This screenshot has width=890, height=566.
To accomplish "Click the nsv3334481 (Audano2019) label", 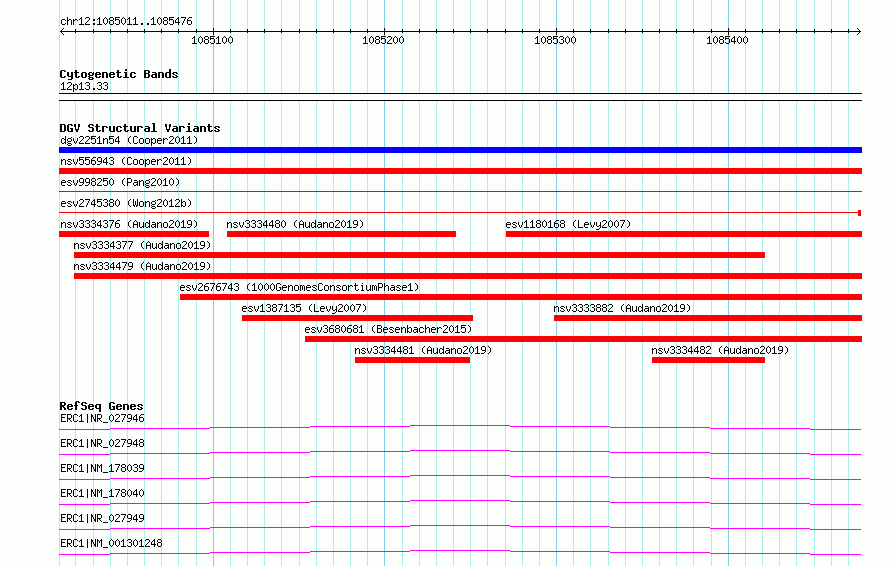I will point(423,350).
